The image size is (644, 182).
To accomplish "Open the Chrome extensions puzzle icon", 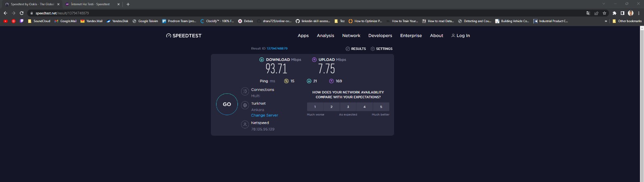I will click(614, 13).
